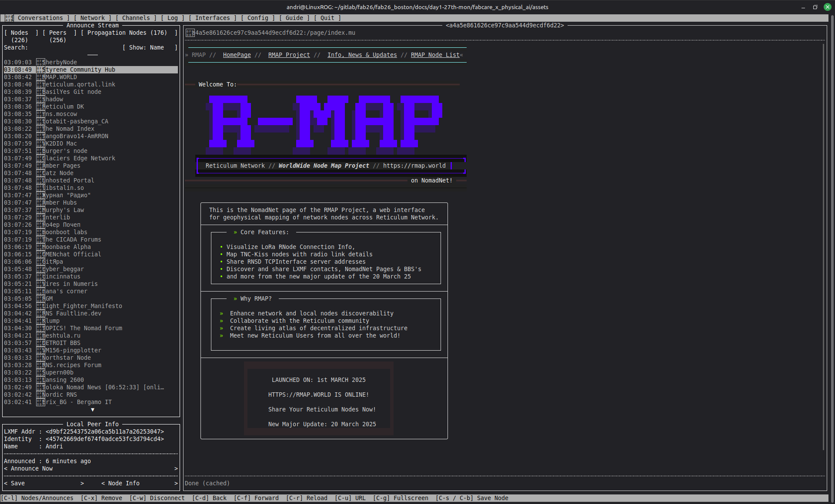Click the identicon beside RMAP.WORLD
The width and height of the screenshot is (835, 504).
pos(40,77)
